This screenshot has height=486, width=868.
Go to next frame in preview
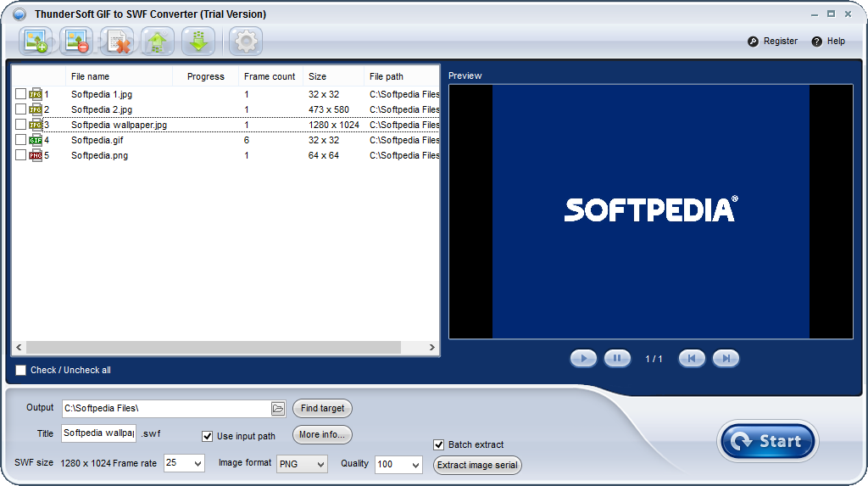click(726, 359)
